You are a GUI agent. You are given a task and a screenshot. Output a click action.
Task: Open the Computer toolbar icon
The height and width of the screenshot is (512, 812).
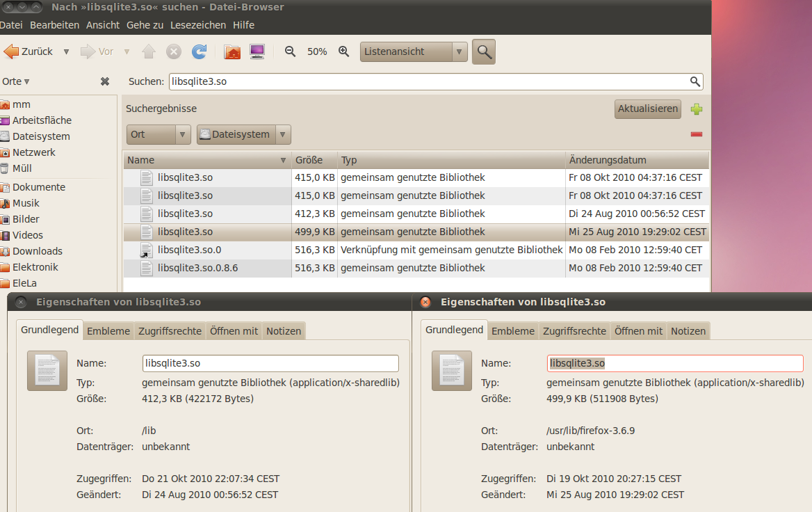coord(257,51)
